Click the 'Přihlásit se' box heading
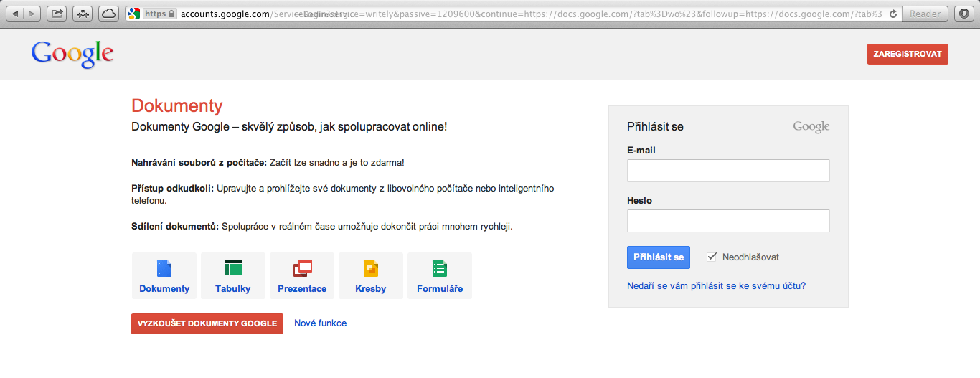980x378 pixels. coord(655,127)
